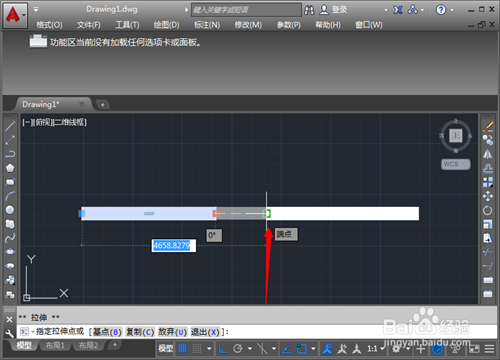This screenshot has width=500, height=360.
Task: Select the Line tool
Action: (x=10, y=126)
